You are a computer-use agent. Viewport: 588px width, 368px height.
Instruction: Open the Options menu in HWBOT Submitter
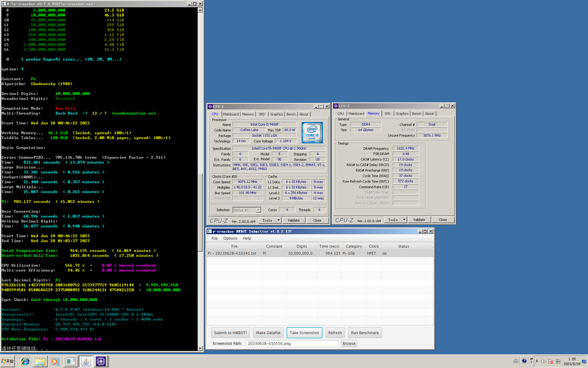tap(230, 239)
